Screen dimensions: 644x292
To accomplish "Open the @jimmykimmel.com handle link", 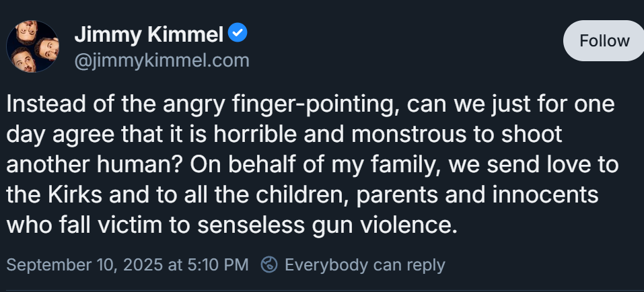I will (162, 61).
